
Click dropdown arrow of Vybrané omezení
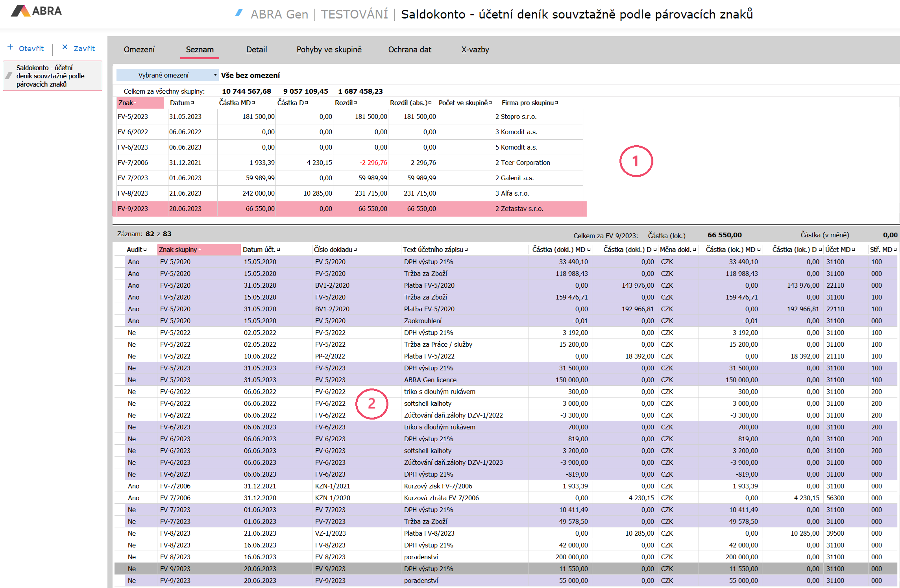pos(215,75)
